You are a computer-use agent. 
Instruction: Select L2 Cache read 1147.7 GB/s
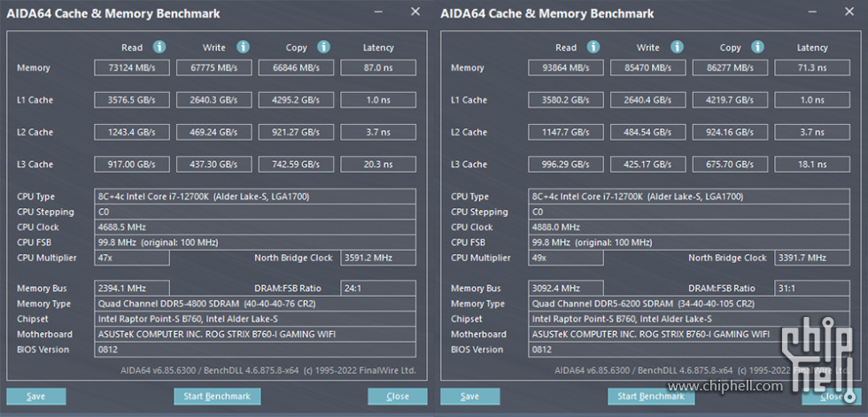click(566, 132)
